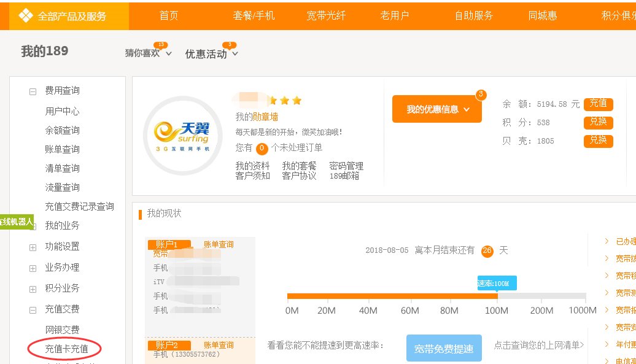
Task: Click the 充值 button next to balance
Action: click(598, 104)
